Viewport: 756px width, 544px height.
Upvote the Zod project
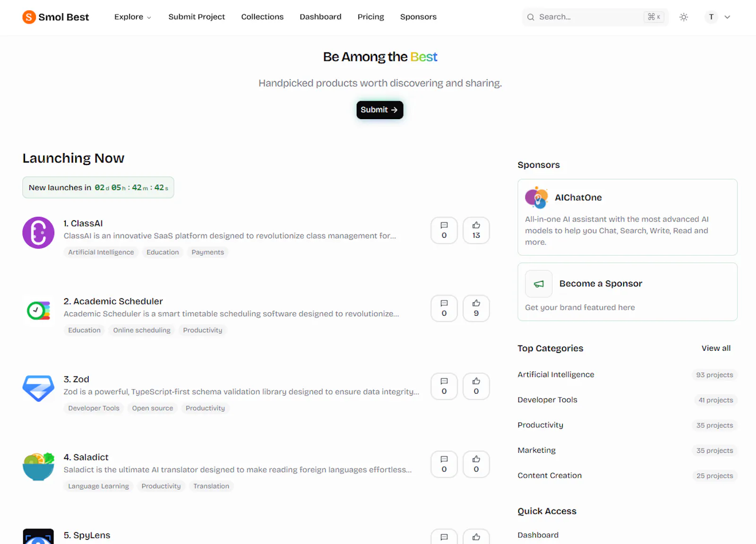click(476, 386)
